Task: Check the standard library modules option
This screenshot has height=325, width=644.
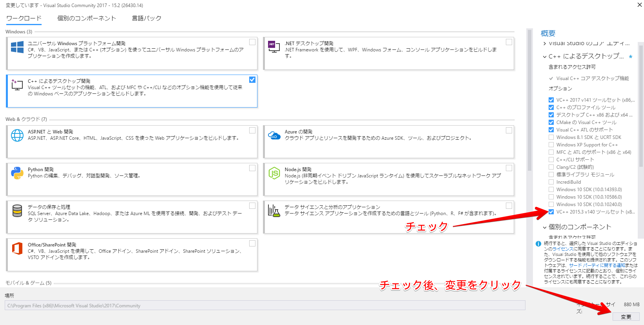Action: coord(551,175)
